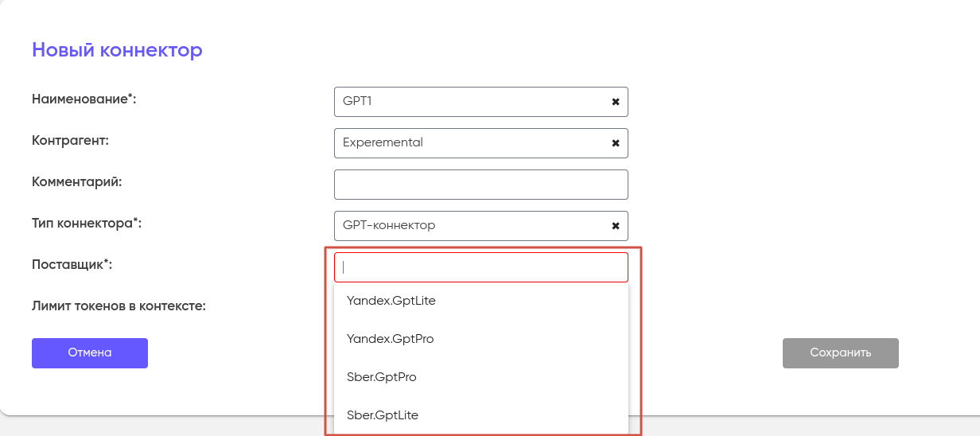The width and height of the screenshot is (980, 436).
Task: Click the Сохранить button
Action: pyautogui.click(x=840, y=352)
